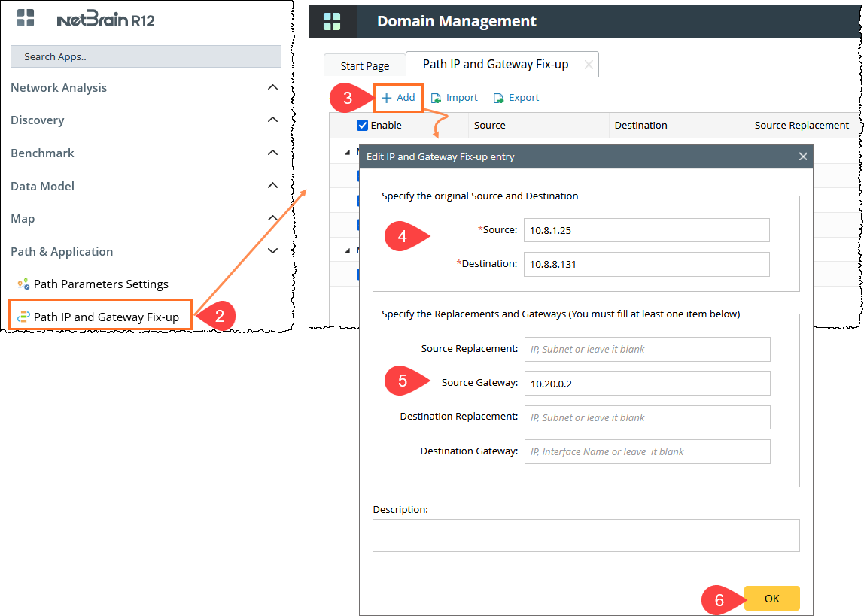Click the Import button label
This screenshot has height=616, width=864.
click(462, 98)
